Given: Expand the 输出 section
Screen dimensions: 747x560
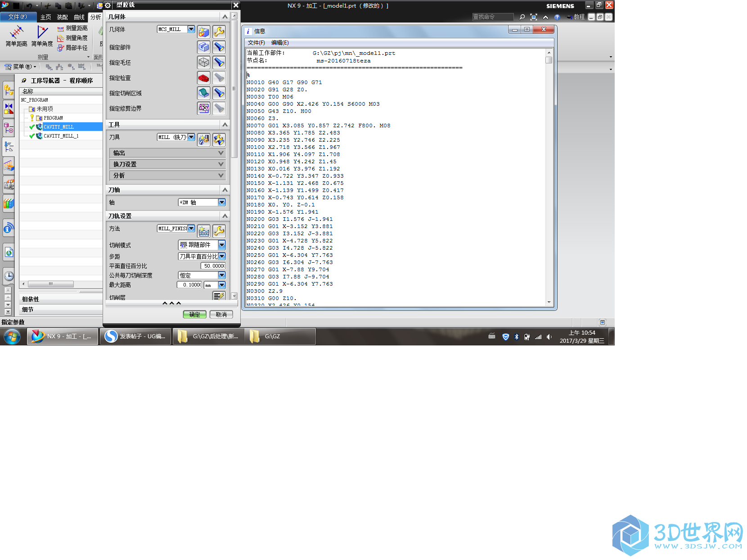Looking at the screenshot, I should point(167,153).
